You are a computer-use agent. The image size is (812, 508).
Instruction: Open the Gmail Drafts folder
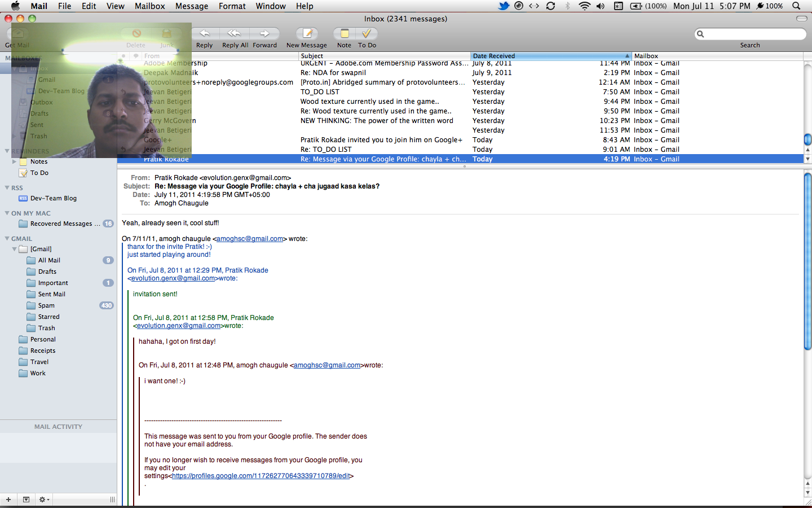47,271
